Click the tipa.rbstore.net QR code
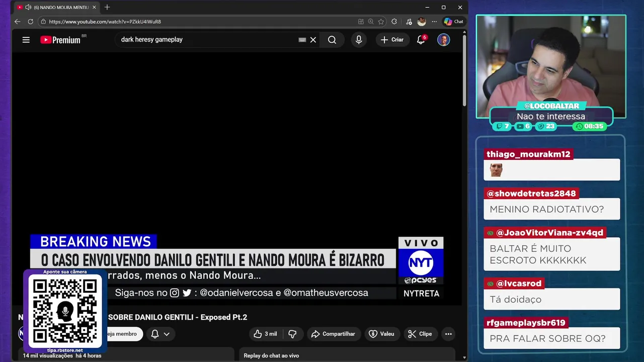The image size is (644, 362). (x=65, y=312)
